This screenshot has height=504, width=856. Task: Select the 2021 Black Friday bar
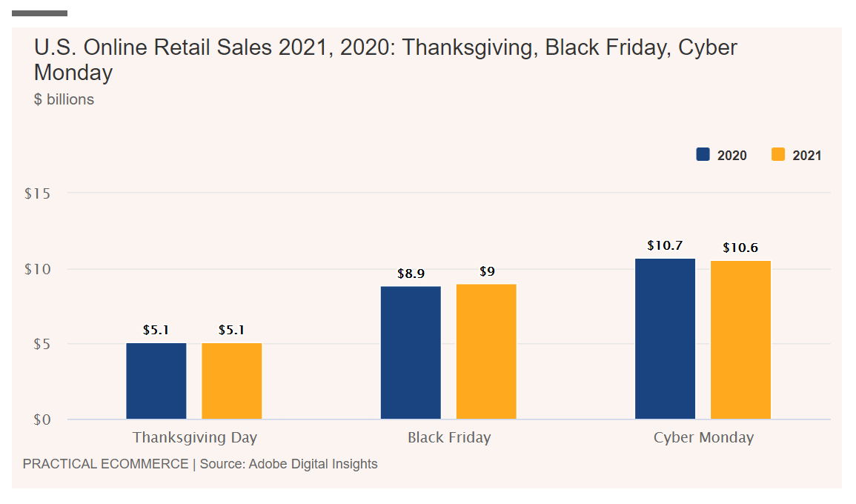[486, 351]
